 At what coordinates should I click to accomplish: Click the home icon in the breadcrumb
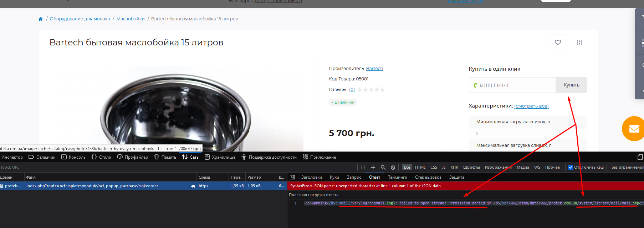(41, 19)
